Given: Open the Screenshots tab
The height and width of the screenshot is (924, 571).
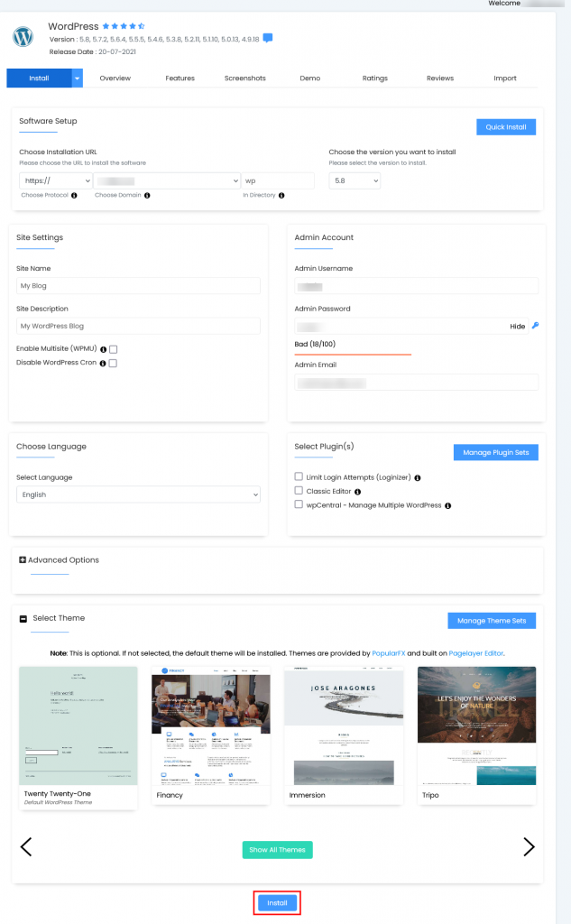Looking at the screenshot, I should point(245,78).
